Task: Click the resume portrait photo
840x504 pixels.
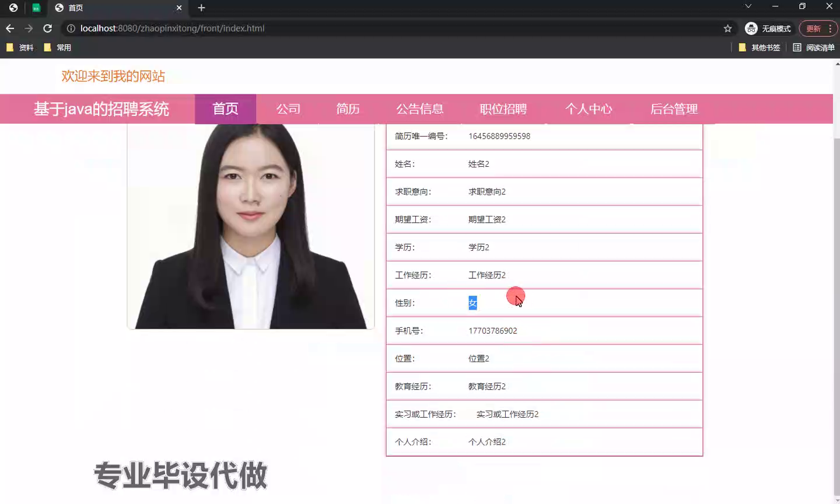Action: pyautogui.click(x=251, y=226)
